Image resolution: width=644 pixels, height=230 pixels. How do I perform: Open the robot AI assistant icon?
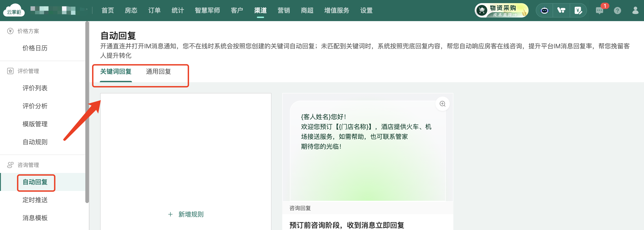(544, 11)
